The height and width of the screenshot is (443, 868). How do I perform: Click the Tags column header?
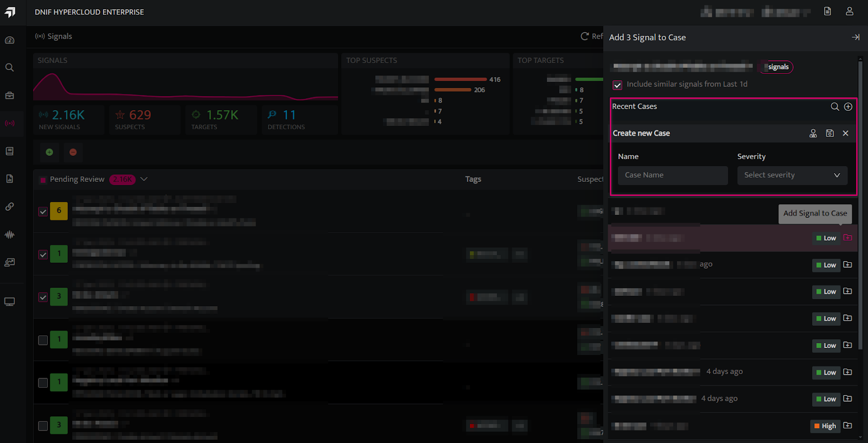click(x=473, y=179)
